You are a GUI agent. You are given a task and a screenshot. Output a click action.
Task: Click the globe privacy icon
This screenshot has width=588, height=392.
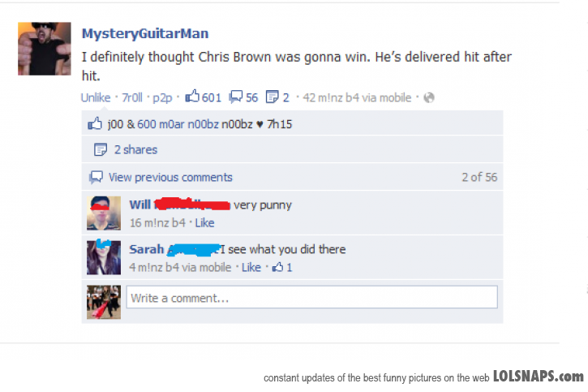coord(428,97)
